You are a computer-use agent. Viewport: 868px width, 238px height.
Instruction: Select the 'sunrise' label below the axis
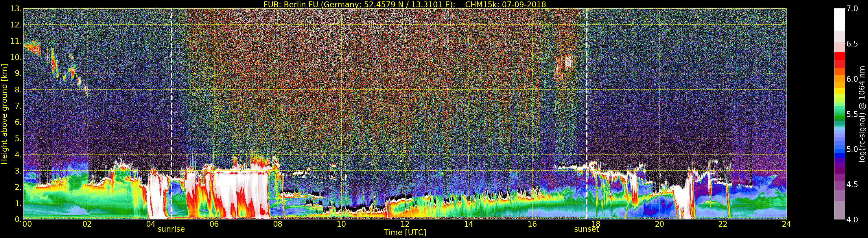coord(171,229)
